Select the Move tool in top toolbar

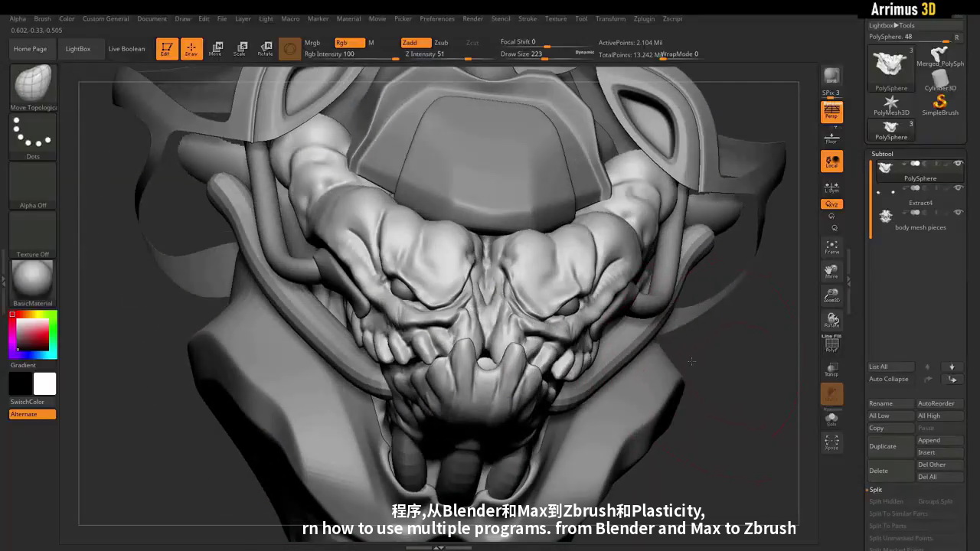(216, 49)
